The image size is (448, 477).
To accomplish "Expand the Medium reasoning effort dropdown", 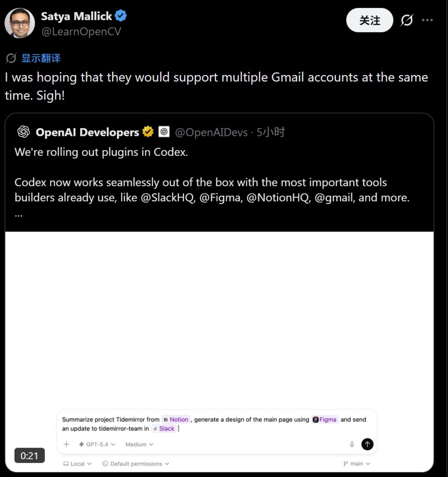I will [139, 444].
